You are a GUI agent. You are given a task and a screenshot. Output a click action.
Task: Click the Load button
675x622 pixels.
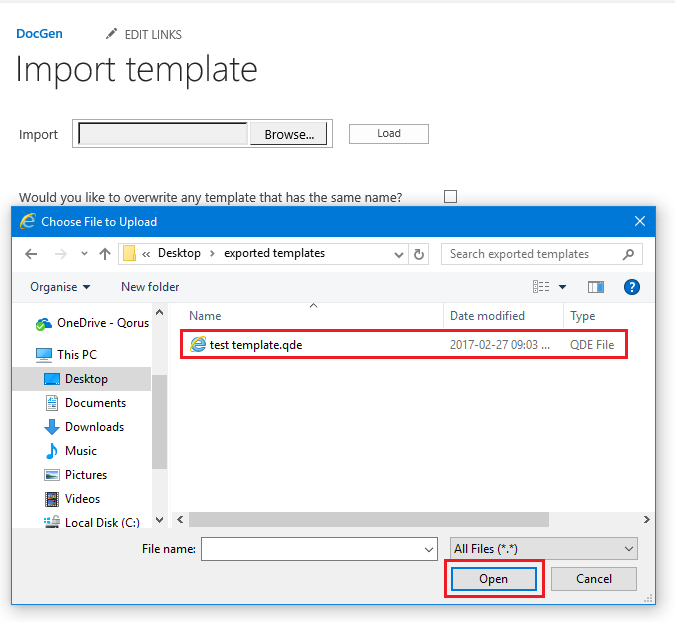[x=389, y=133]
